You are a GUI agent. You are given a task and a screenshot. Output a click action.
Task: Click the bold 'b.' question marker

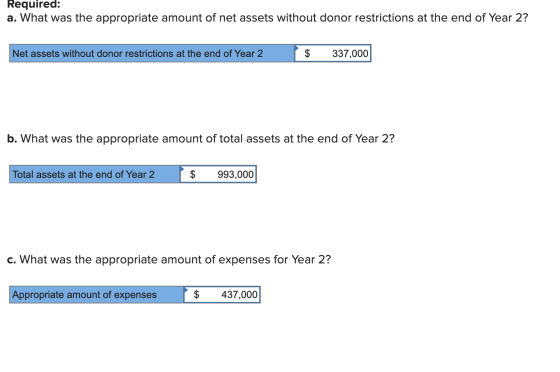(x=12, y=139)
